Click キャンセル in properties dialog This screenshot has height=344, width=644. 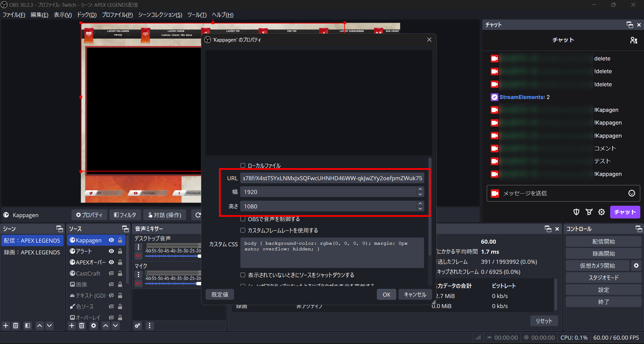coord(415,295)
